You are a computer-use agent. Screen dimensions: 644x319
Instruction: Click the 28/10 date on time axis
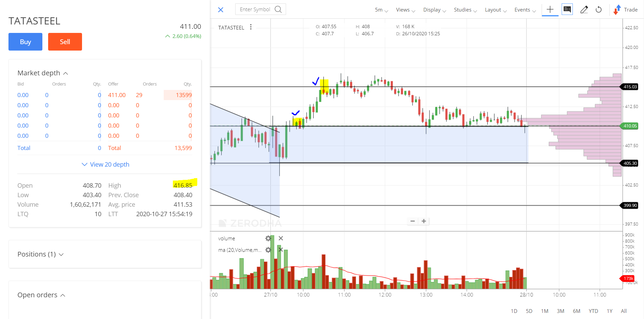point(526,295)
